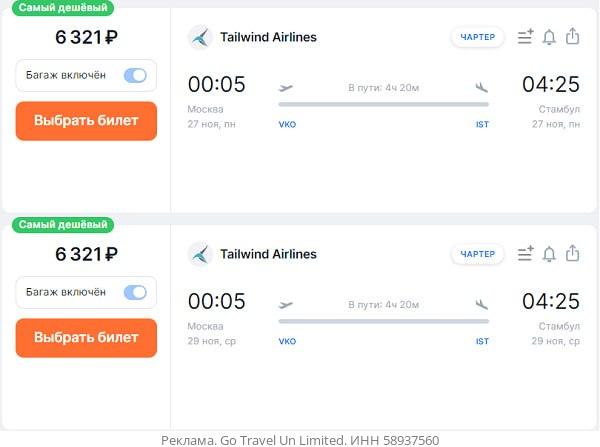Add 29 ноя flight to favorites list
Image resolution: width=600 pixels, height=447 pixels.
click(525, 254)
